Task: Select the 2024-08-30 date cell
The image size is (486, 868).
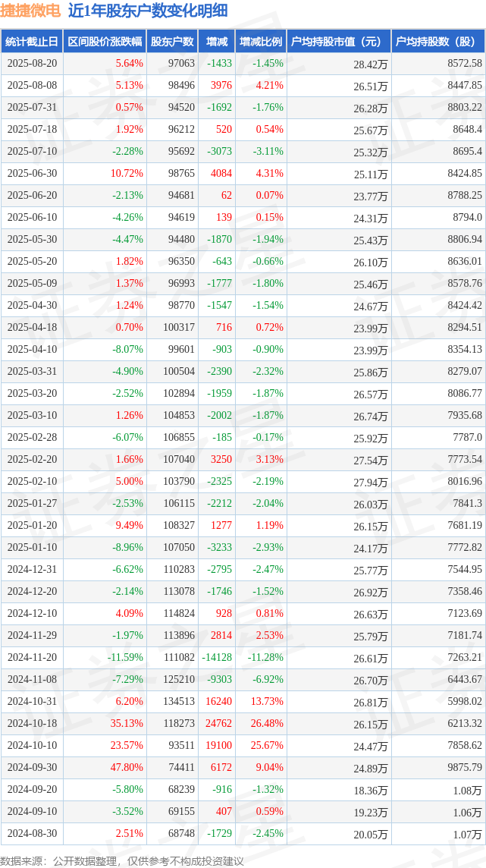Action: [32, 834]
